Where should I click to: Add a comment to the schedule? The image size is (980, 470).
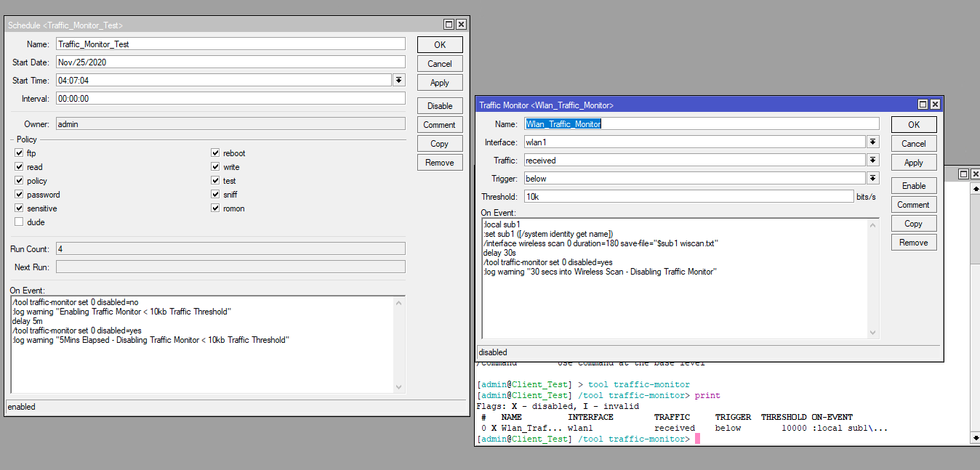(439, 124)
